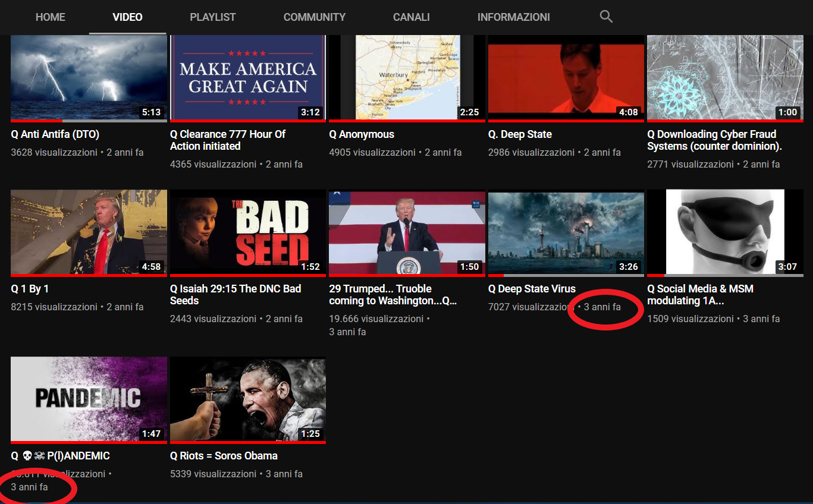The width and height of the screenshot is (813, 504).
Task: Open the INFORMAZIONI tab
Action: (513, 17)
